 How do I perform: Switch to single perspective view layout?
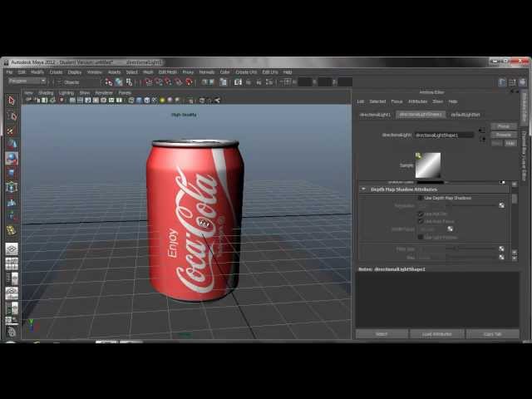12,249
